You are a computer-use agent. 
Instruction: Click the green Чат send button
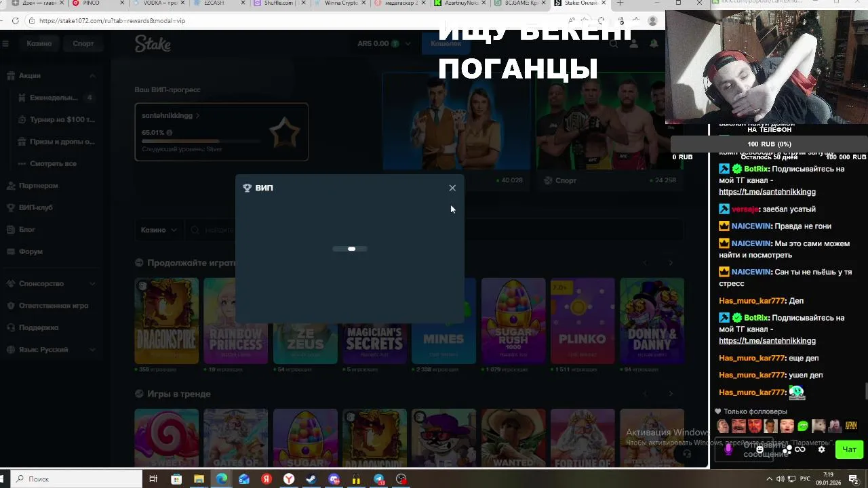(849, 449)
